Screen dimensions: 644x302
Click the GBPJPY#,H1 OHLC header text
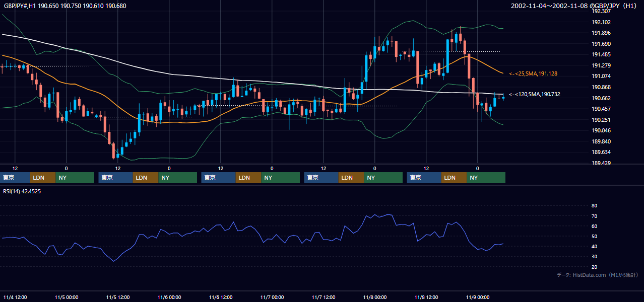[65, 6]
